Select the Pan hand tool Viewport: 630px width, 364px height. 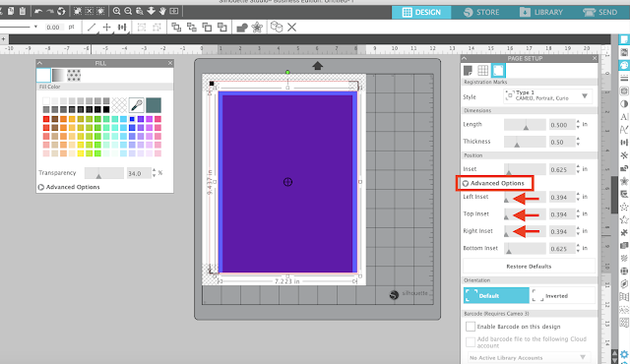(162, 11)
